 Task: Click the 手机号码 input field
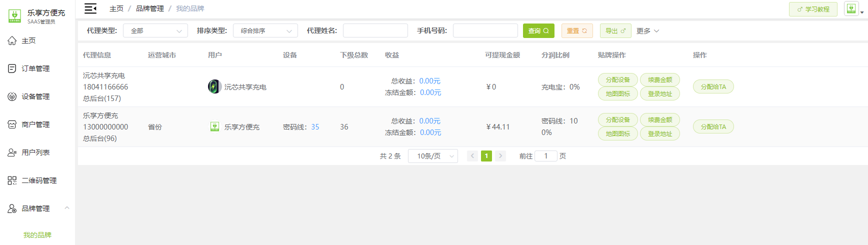pos(485,30)
